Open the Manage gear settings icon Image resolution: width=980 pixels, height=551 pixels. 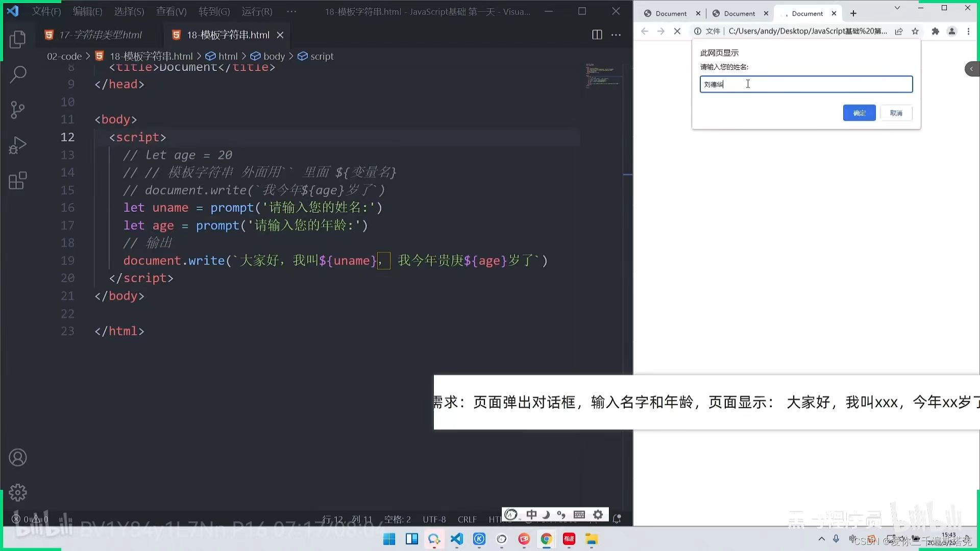(x=17, y=492)
